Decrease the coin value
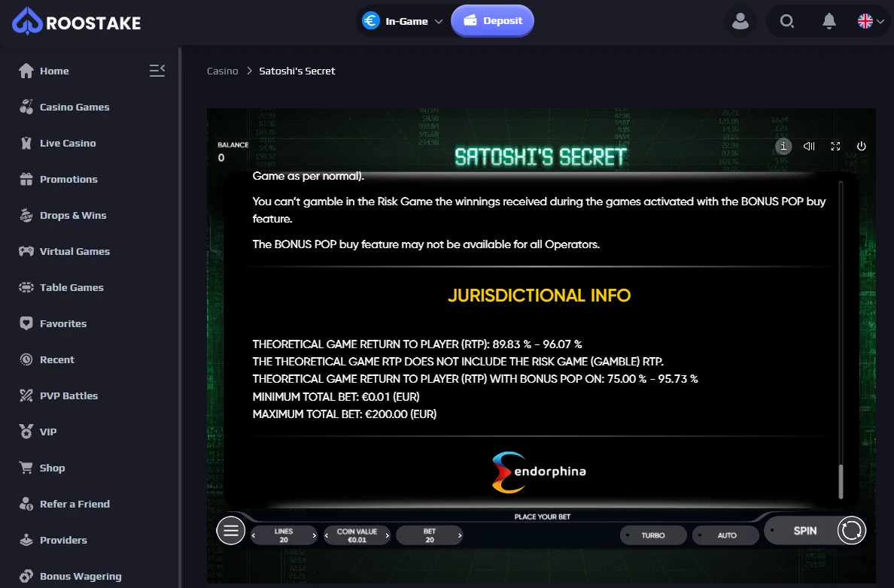 point(327,535)
